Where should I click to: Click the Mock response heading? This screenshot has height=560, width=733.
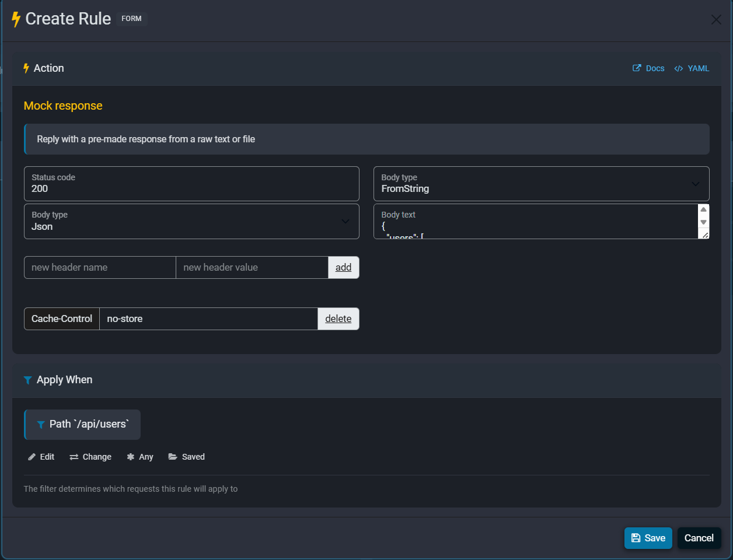63,106
